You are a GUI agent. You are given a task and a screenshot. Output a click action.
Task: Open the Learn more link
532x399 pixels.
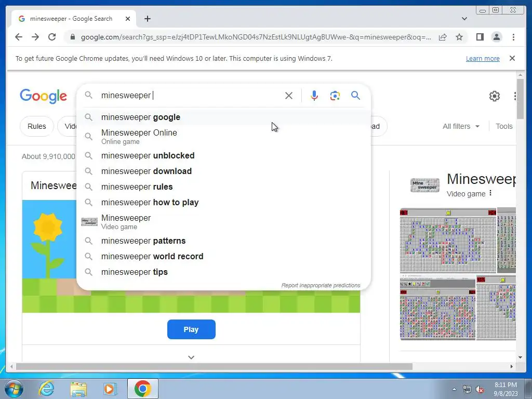pyautogui.click(x=483, y=58)
